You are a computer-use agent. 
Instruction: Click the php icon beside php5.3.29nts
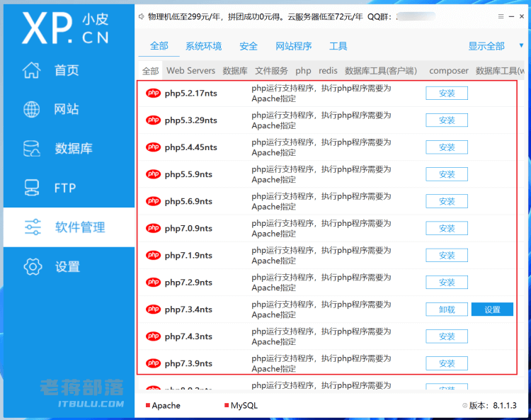click(x=153, y=120)
